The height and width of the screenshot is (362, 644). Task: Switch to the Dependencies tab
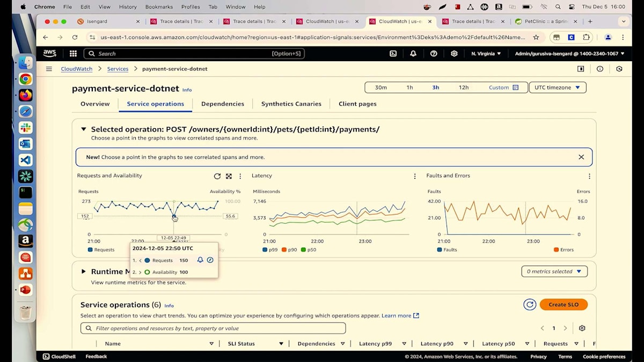pos(223,104)
